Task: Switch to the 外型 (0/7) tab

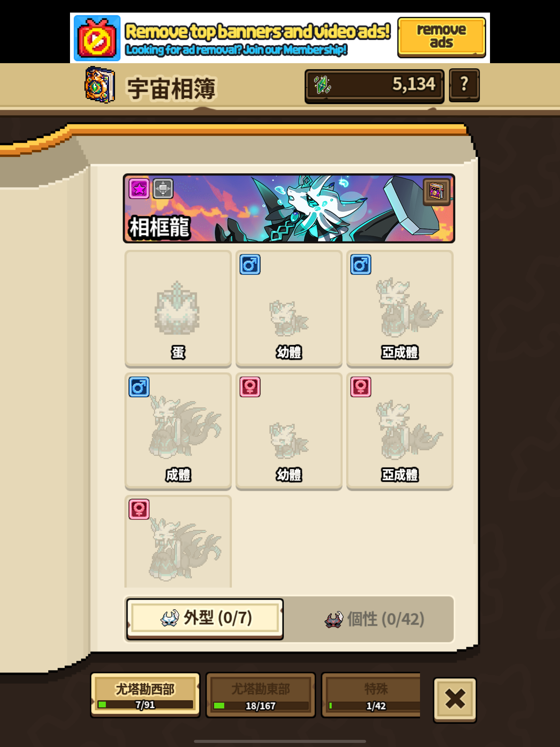Action: click(x=205, y=619)
